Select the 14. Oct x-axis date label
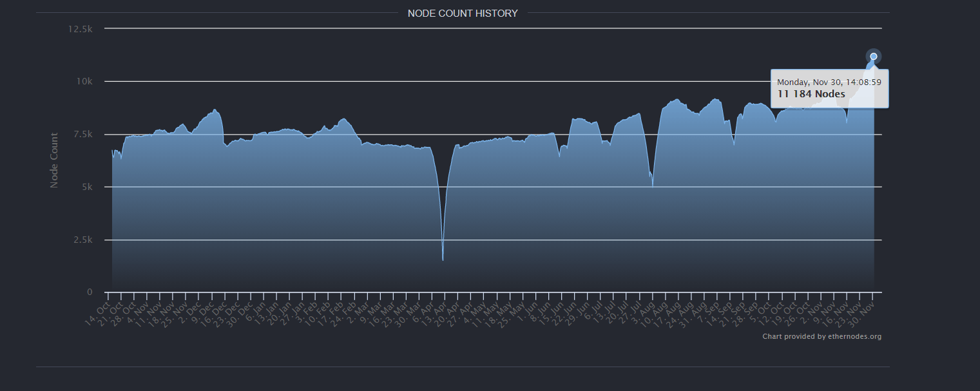The height and width of the screenshot is (391, 980). [x=99, y=309]
